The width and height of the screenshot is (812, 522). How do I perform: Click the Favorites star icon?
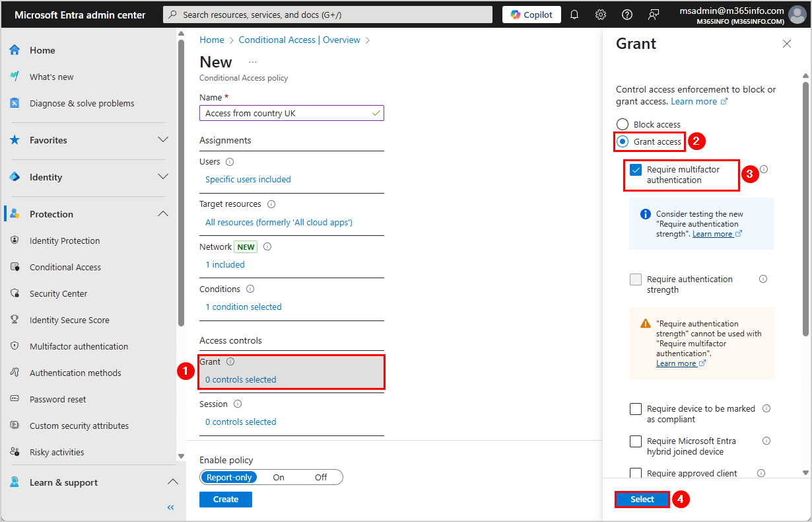tap(15, 140)
